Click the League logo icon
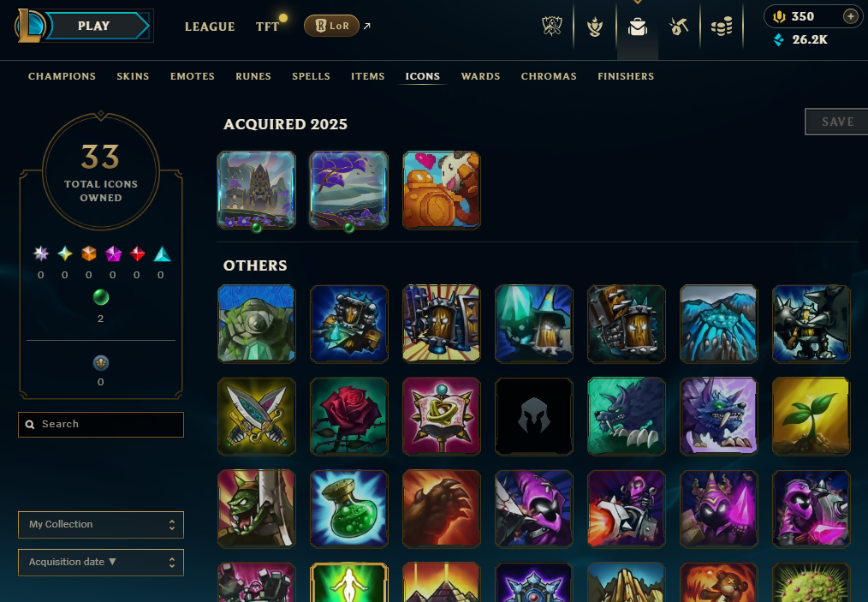 tap(29, 26)
